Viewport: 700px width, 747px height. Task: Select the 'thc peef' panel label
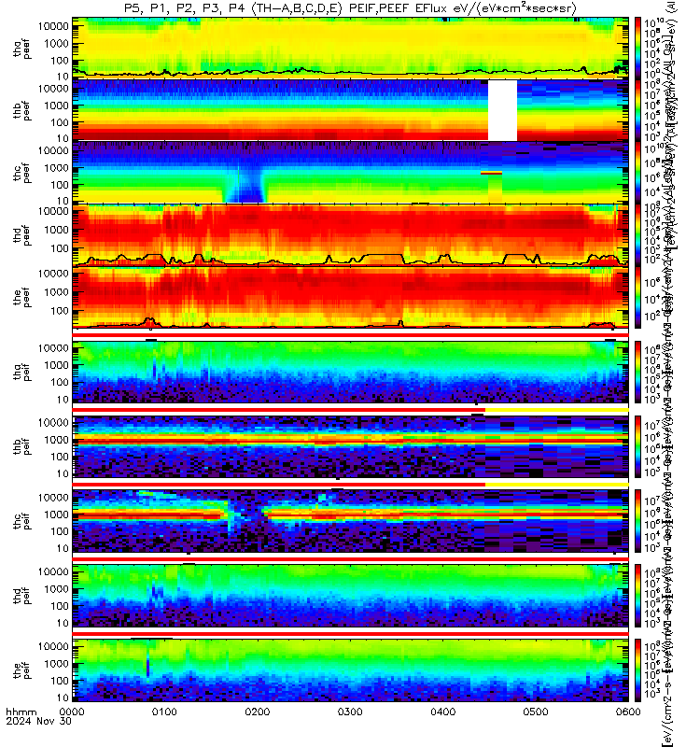[x=21, y=173]
